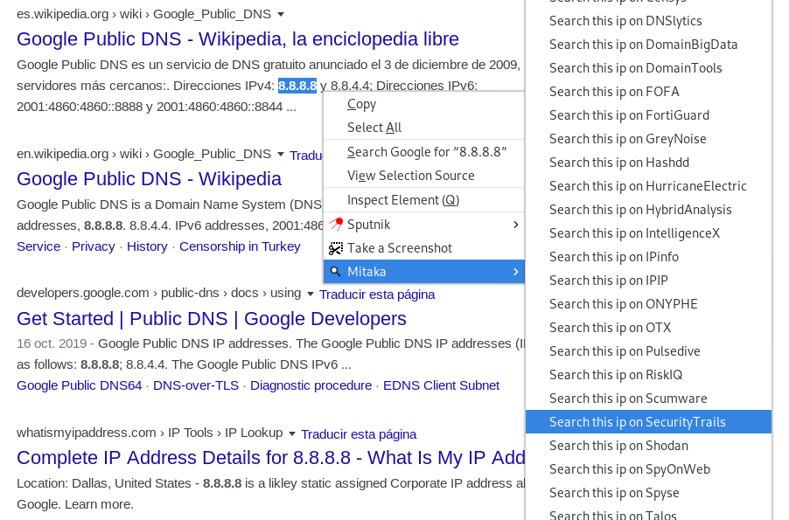Open Complete IP Address Details for 8.8.8.8
The image size is (789, 520).
point(271,458)
